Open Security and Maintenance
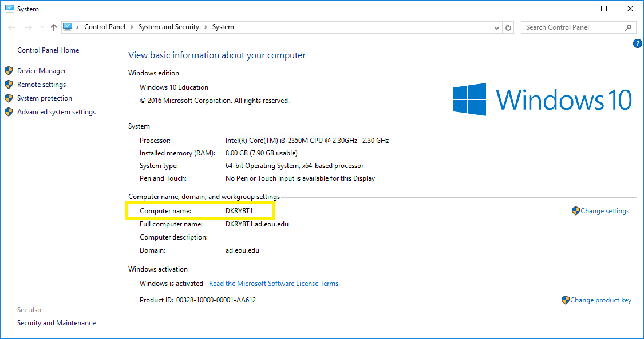This screenshot has width=644, height=339. point(56,322)
